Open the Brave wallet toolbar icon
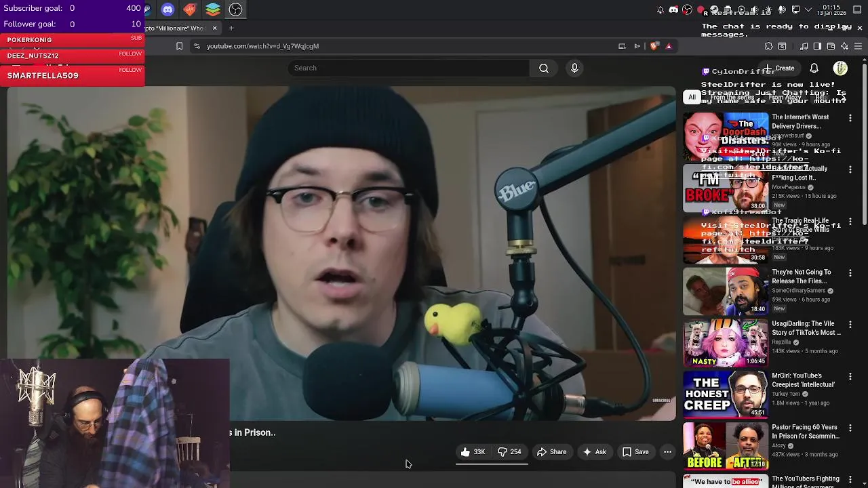Viewport: 868px width, 488px height. [x=831, y=46]
